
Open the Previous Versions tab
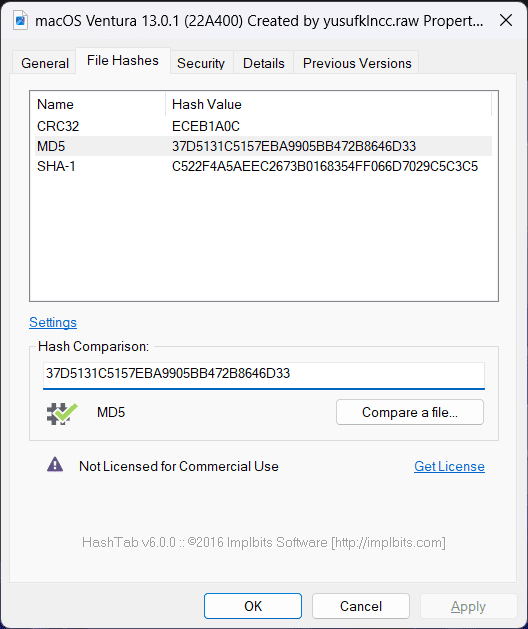[357, 63]
